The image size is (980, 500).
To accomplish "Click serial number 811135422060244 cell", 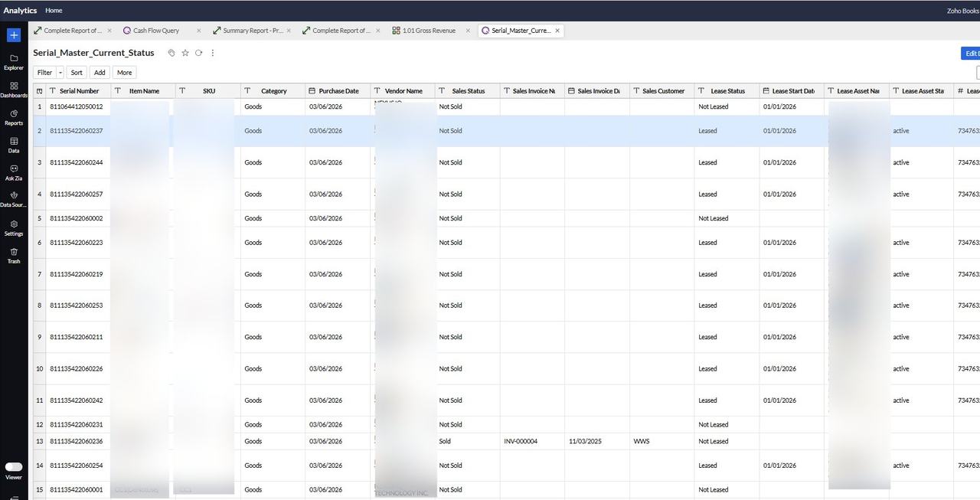I will (78, 162).
